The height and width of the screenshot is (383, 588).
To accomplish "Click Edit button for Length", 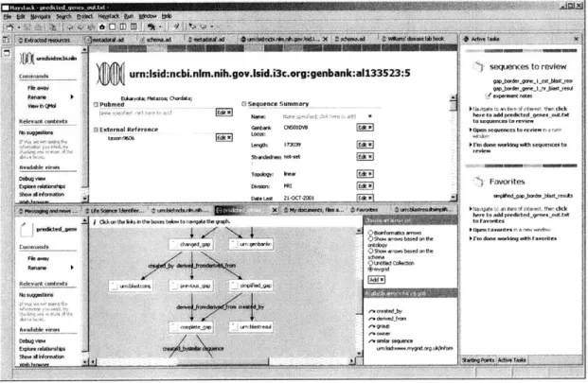I will (365, 145).
